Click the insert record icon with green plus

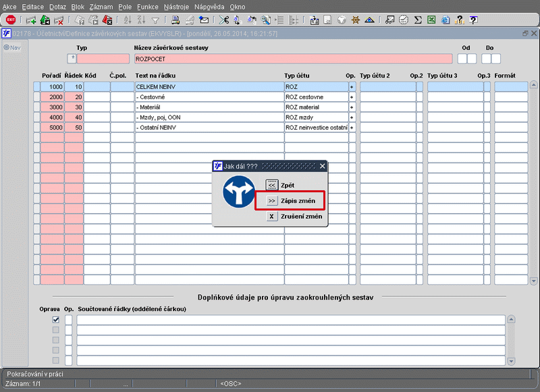[31, 20]
